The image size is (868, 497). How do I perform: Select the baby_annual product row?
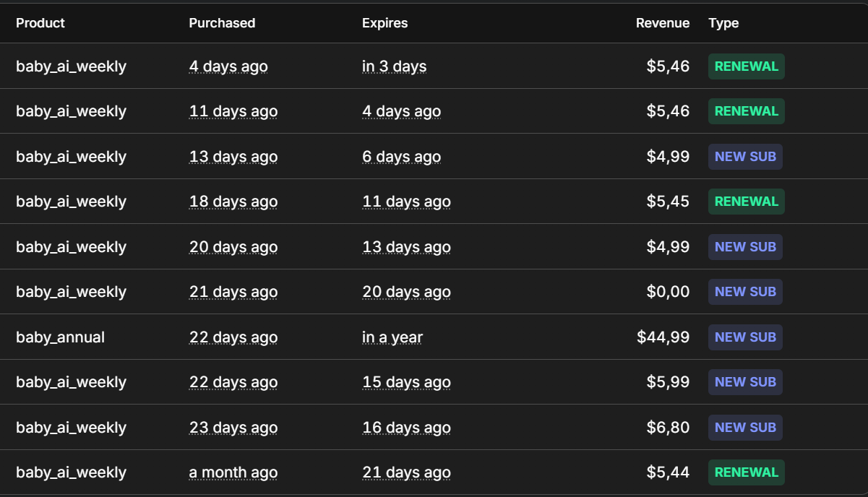tap(434, 337)
